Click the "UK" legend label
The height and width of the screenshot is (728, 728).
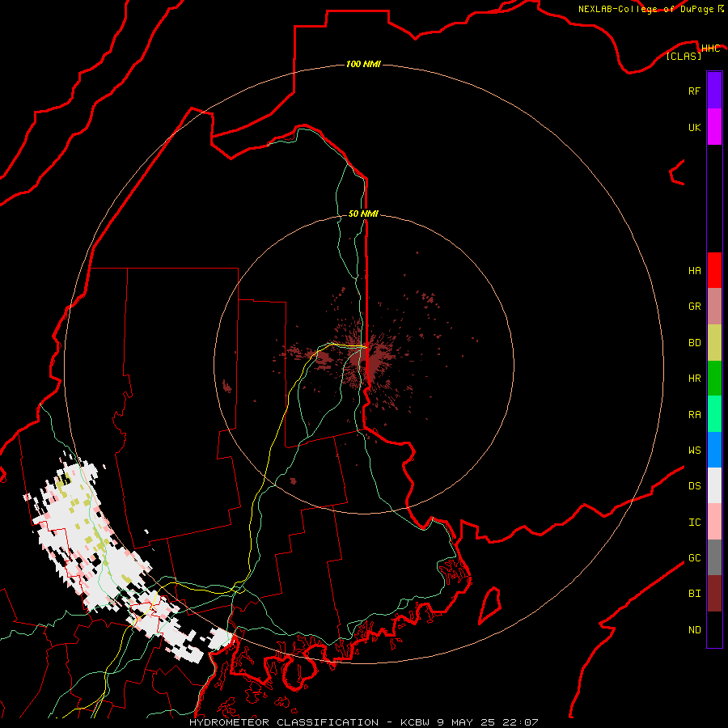pos(694,127)
